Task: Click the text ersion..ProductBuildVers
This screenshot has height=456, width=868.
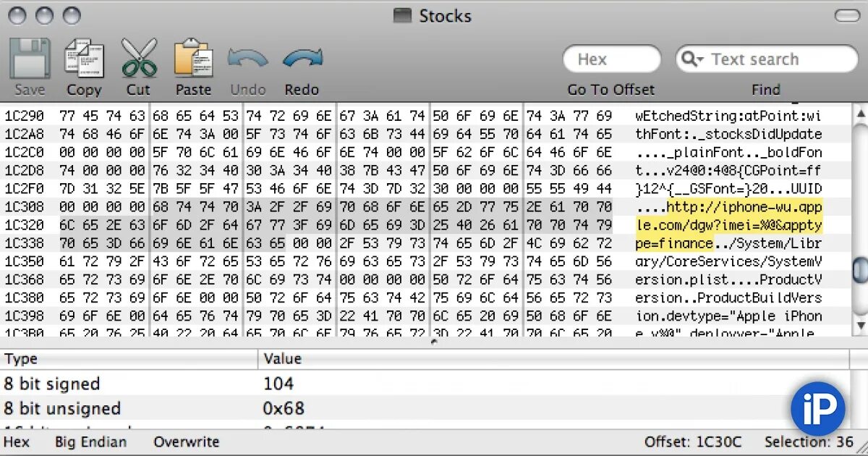Action: point(729,297)
